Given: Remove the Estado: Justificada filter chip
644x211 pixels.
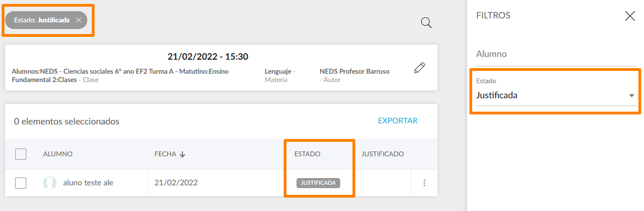Looking at the screenshot, I should point(78,20).
